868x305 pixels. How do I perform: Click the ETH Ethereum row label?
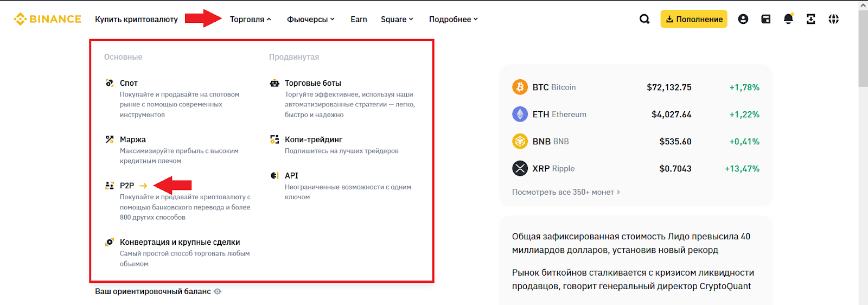559,114
